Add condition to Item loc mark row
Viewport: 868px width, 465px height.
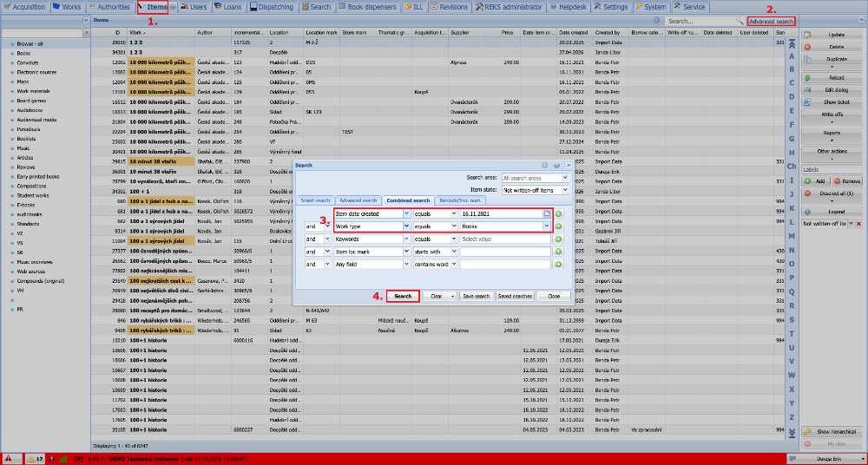click(558, 252)
